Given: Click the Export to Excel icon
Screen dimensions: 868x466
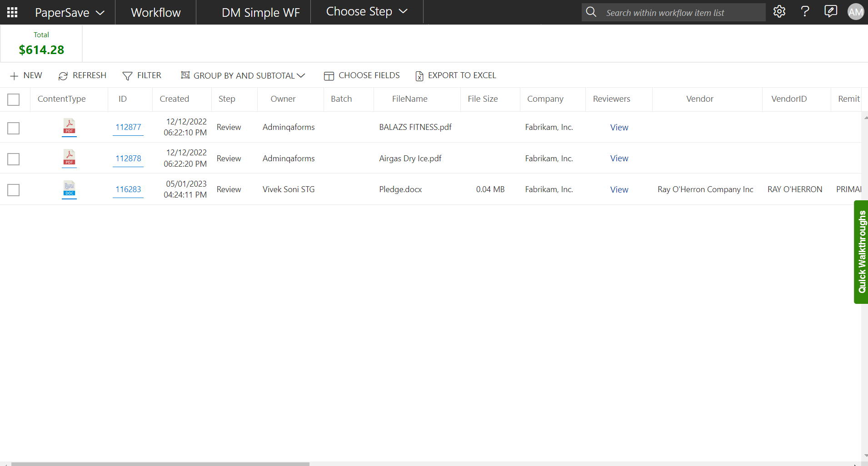Looking at the screenshot, I should 419,76.
